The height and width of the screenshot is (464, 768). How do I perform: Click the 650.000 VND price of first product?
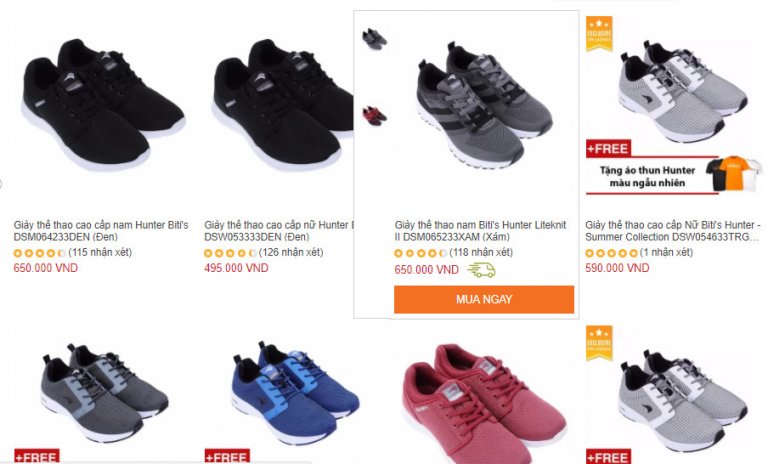coord(46,268)
